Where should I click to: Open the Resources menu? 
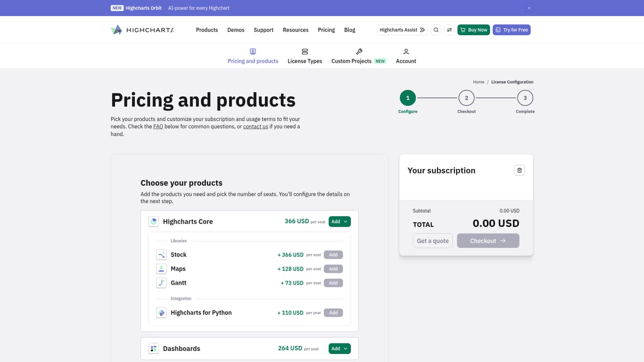[295, 30]
